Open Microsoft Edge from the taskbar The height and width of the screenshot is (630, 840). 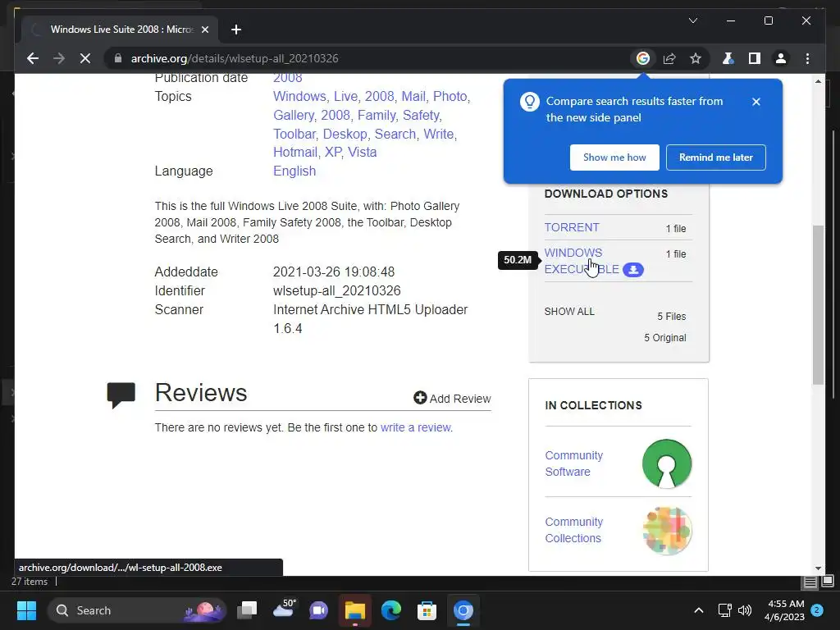pyautogui.click(x=391, y=610)
